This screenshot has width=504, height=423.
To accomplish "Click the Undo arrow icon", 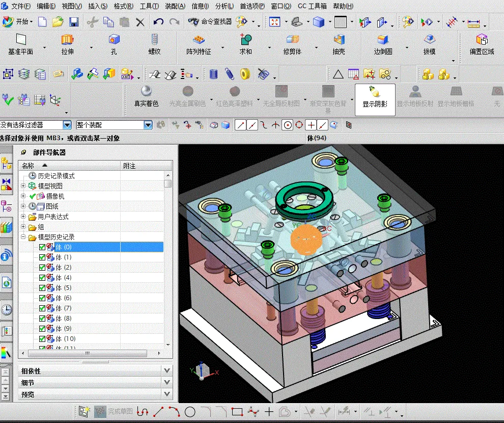I will [x=158, y=22].
